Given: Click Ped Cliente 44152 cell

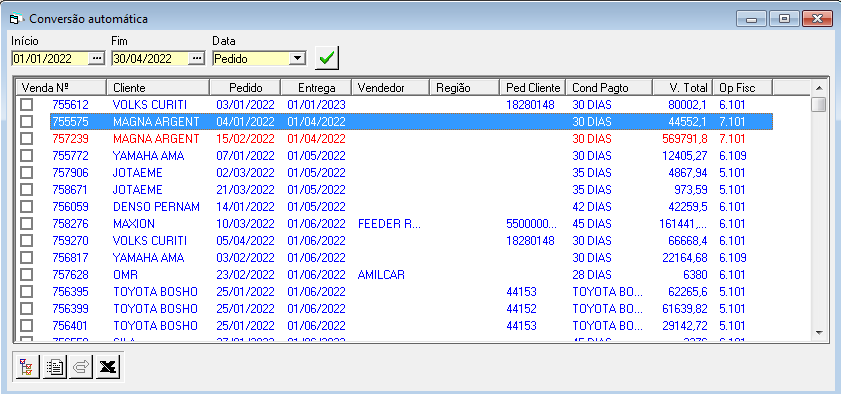Looking at the screenshot, I should click(x=521, y=309).
